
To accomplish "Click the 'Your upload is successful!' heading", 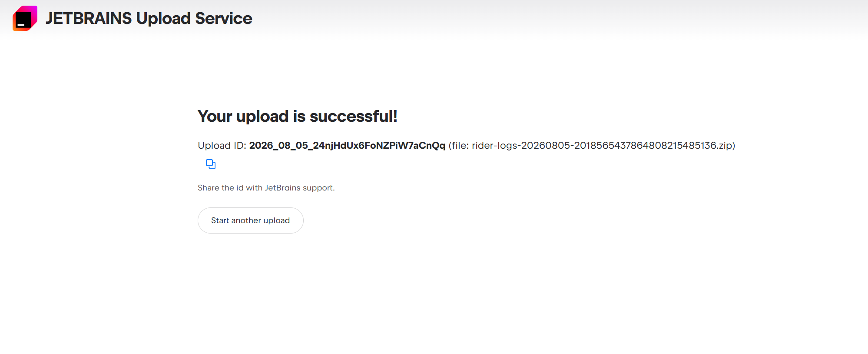I will tap(298, 116).
